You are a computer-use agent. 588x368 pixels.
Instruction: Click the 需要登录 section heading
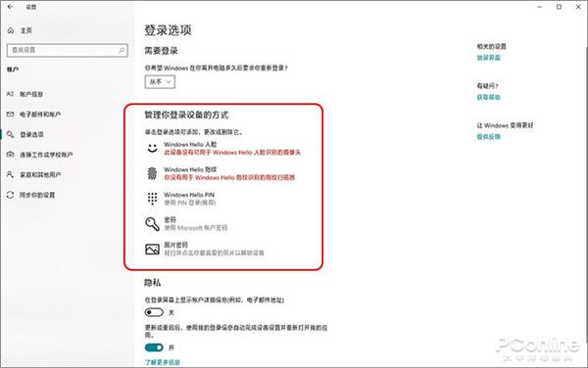click(x=162, y=51)
